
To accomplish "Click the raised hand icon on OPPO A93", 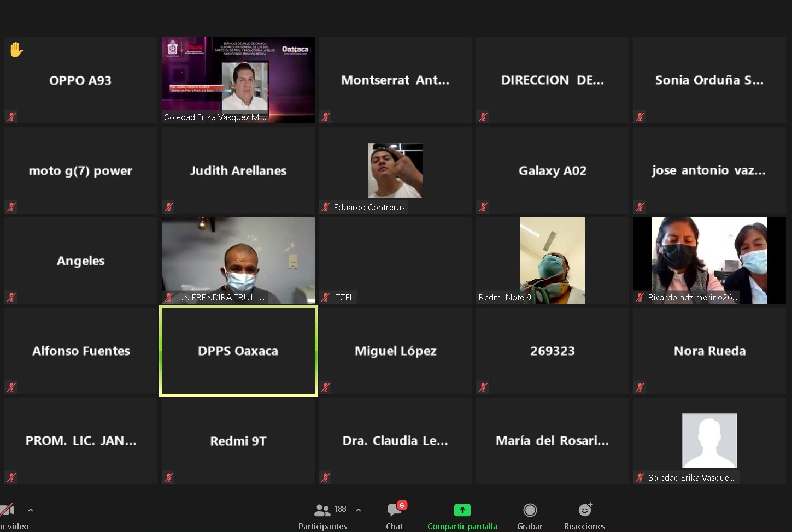I will tap(16, 50).
